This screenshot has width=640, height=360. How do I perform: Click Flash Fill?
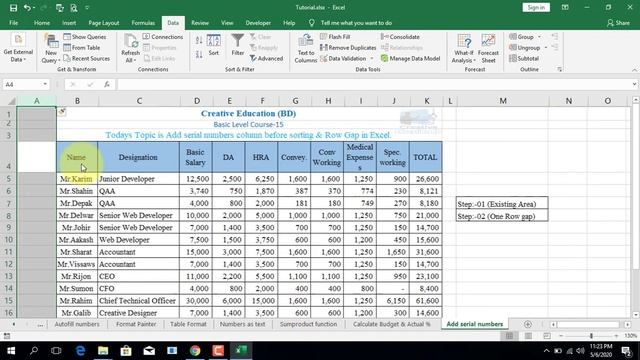(335, 37)
